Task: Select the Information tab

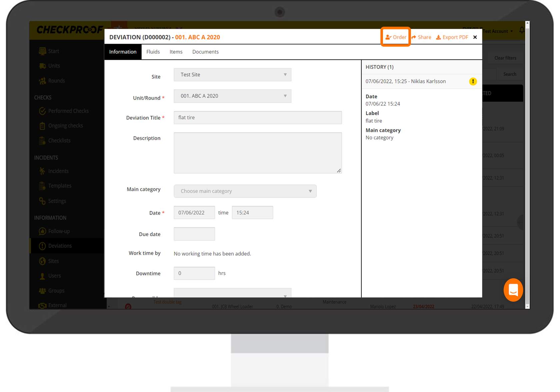Action: [123, 52]
